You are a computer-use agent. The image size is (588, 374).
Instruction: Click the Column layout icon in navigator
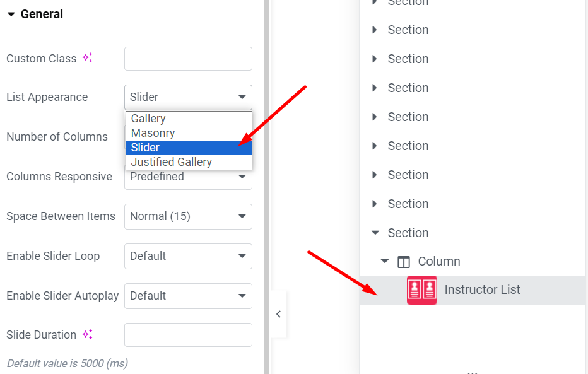(404, 262)
